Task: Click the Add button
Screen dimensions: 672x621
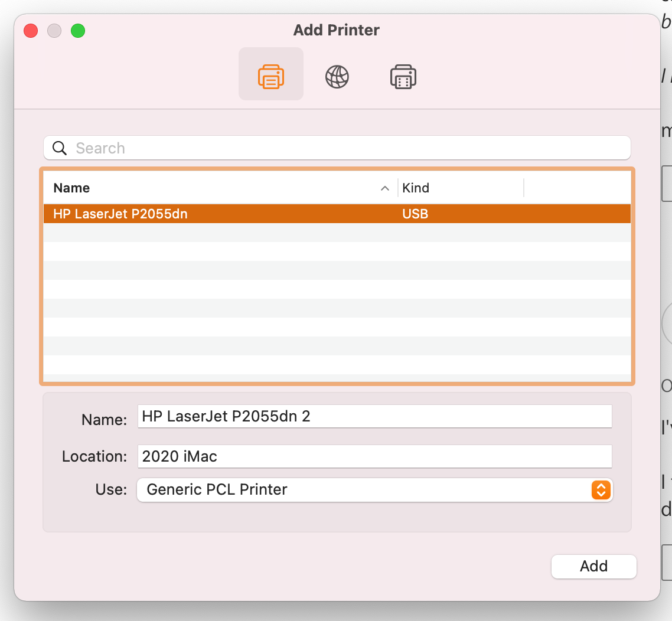Action: 593,566
